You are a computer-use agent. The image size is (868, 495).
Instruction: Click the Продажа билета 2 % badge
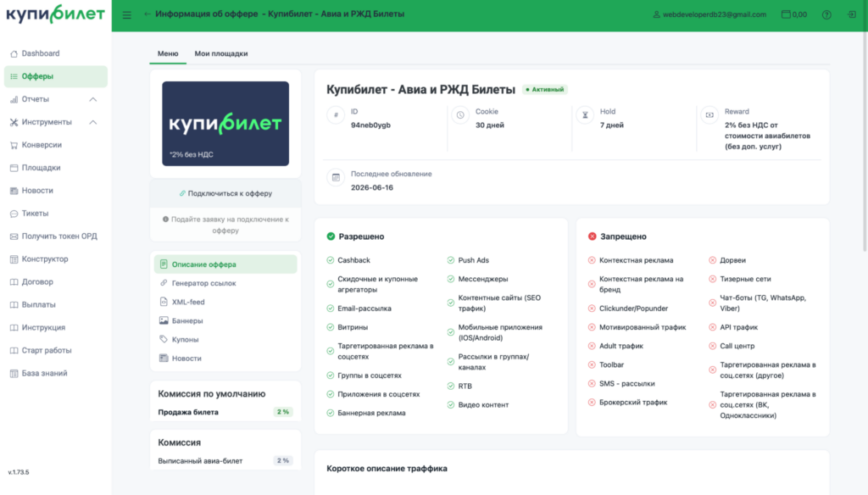[x=283, y=412]
